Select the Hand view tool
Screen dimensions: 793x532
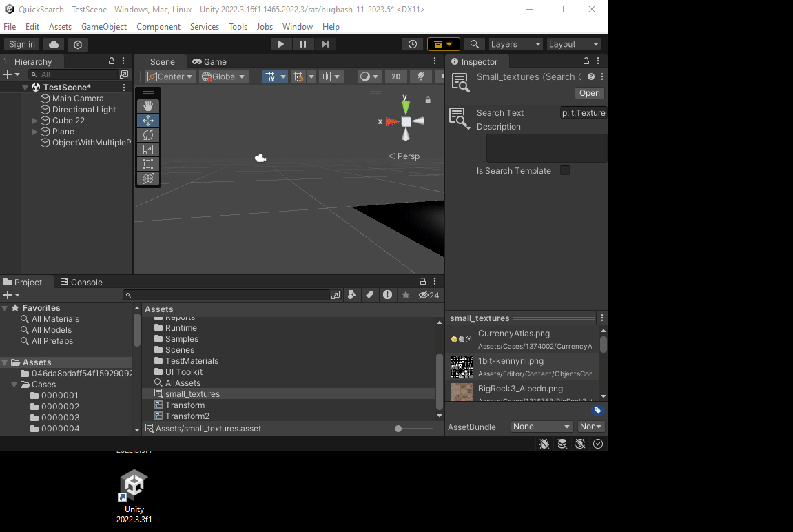tap(148, 106)
